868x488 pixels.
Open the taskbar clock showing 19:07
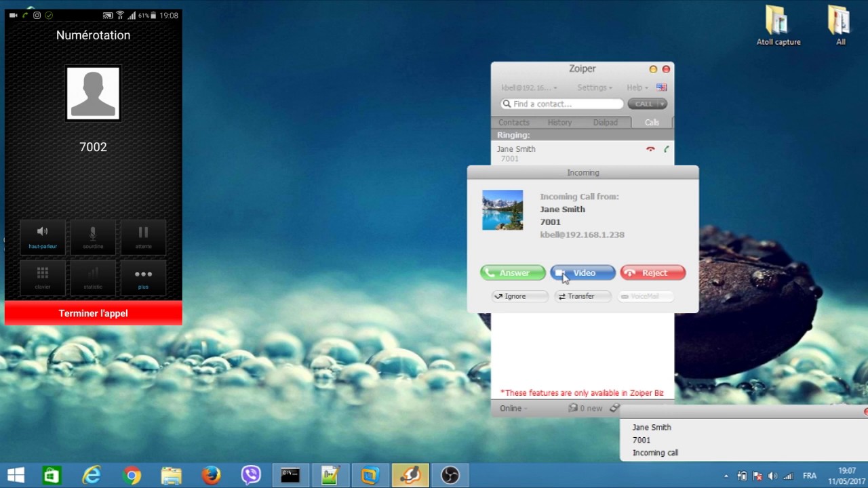click(846, 476)
